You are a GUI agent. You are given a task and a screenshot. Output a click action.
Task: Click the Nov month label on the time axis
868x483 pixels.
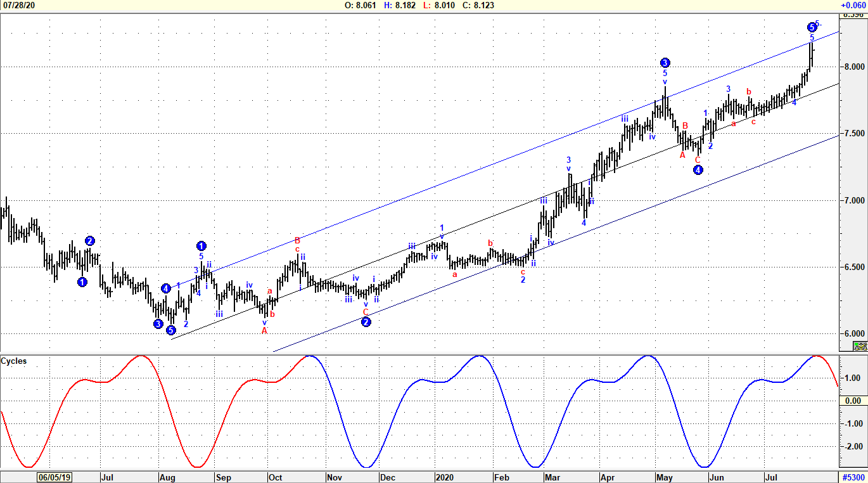[x=333, y=477]
